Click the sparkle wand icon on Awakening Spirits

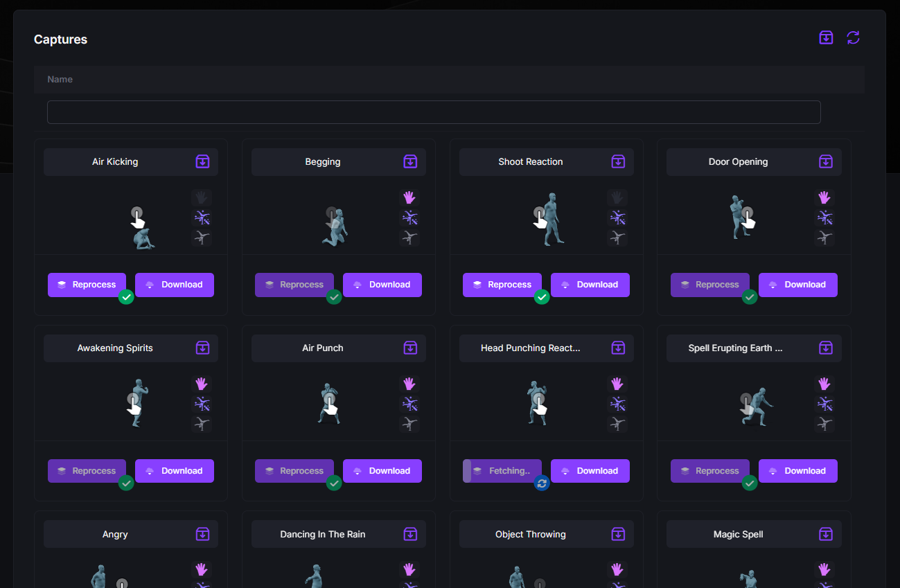click(202, 404)
